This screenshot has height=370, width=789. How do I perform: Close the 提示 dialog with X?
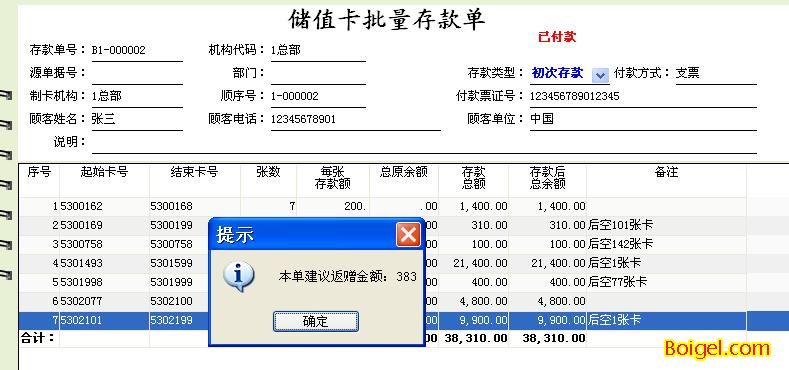click(408, 235)
